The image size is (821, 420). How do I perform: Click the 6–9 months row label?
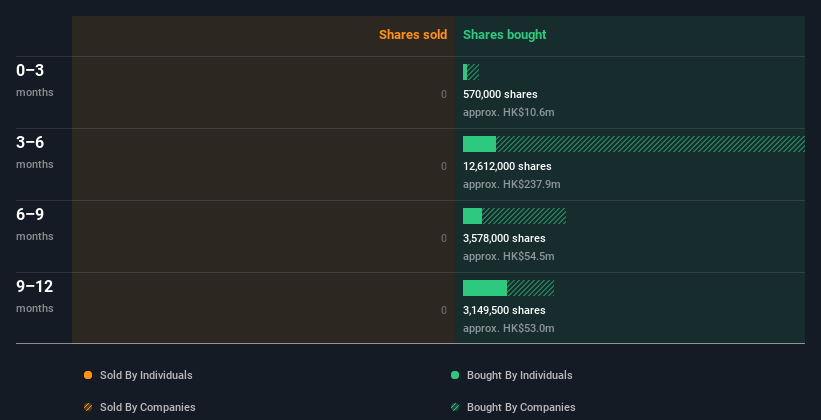pyautogui.click(x=35, y=224)
